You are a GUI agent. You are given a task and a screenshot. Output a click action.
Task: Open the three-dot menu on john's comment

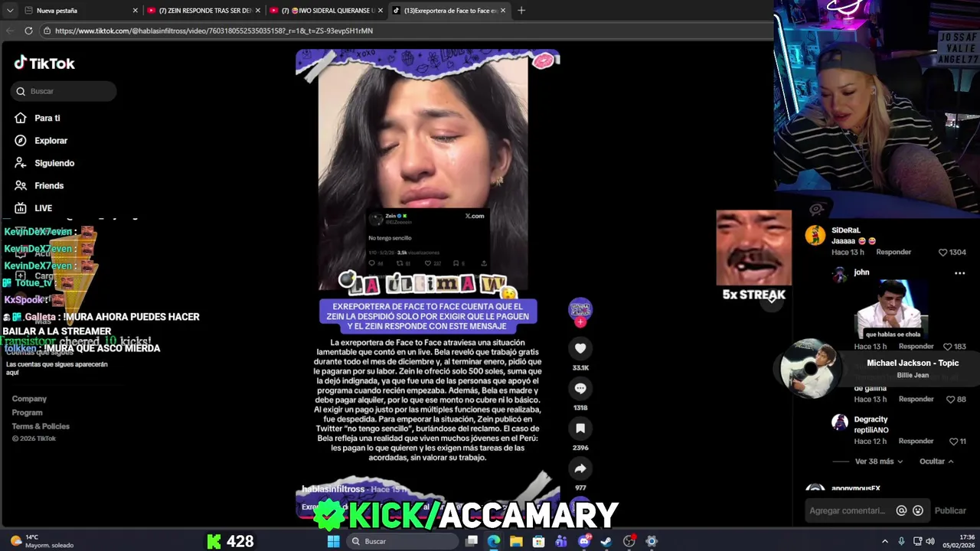click(959, 273)
